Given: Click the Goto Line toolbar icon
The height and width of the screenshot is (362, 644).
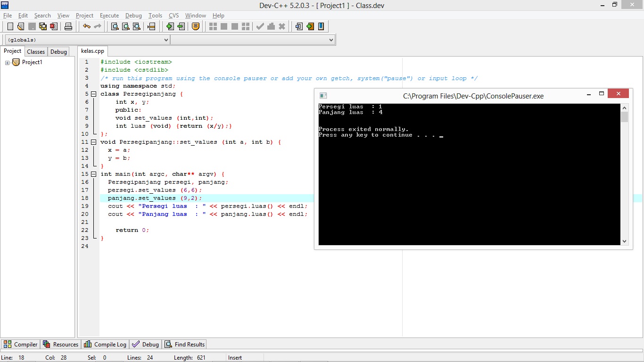Looking at the screenshot, I should (x=151, y=26).
